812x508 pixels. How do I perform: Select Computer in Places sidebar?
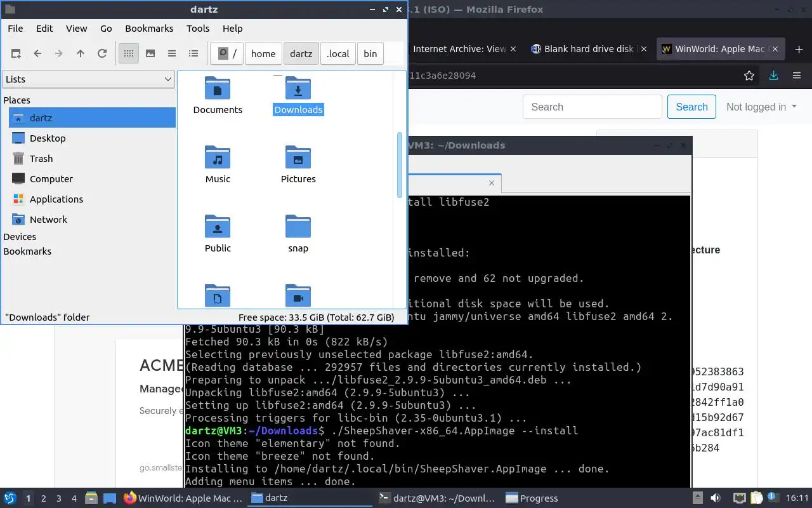click(93, 179)
